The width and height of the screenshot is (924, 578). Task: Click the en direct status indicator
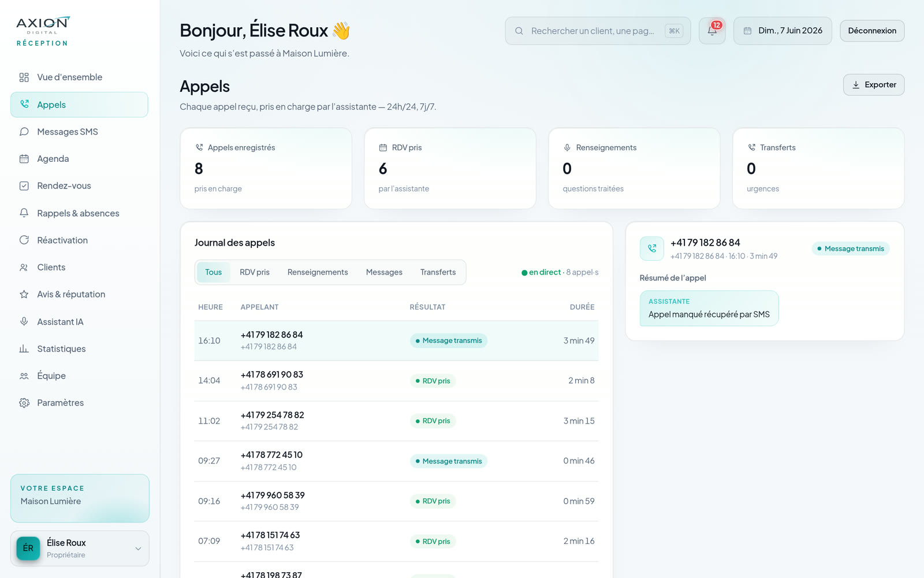(x=541, y=272)
